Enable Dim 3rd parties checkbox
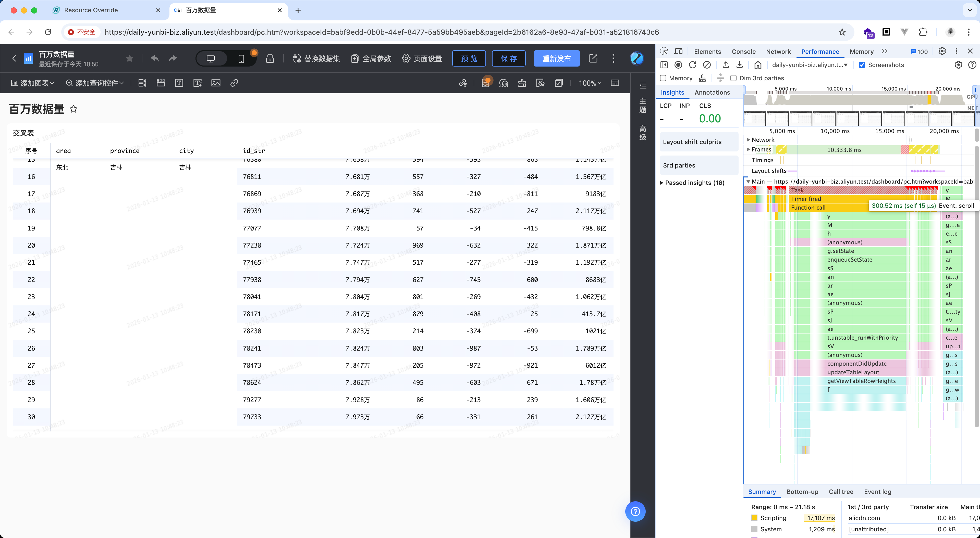 tap(733, 78)
